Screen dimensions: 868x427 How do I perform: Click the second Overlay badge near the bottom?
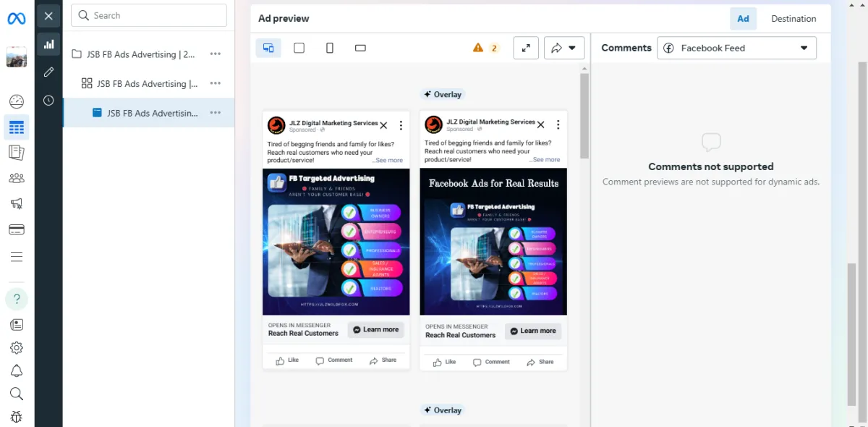coord(443,410)
